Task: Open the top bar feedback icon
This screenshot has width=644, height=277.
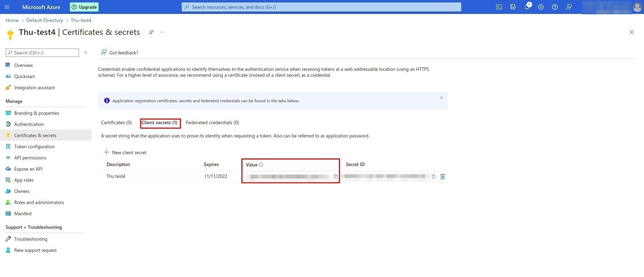Action: pyautogui.click(x=569, y=7)
